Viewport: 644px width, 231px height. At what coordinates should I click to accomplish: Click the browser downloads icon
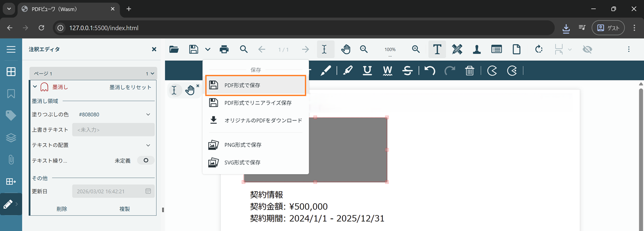point(566,28)
